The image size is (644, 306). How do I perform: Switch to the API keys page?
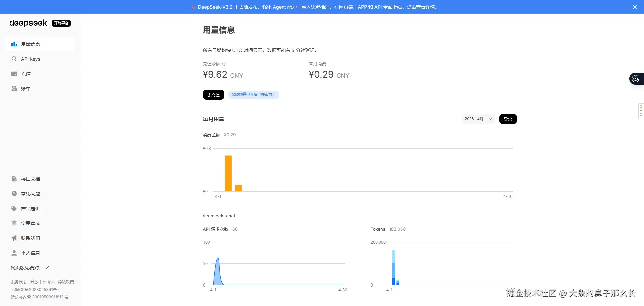(x=31, y=59)
